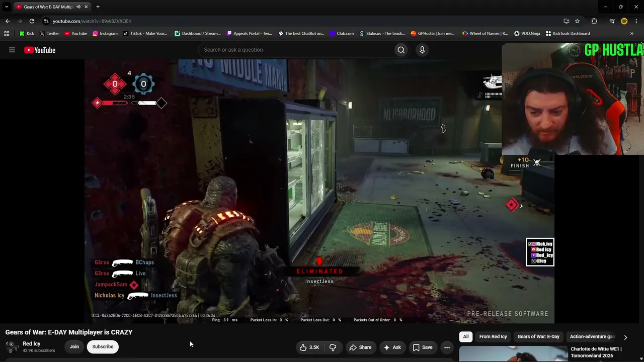Bookmark this page with the star

coord(577,21)
